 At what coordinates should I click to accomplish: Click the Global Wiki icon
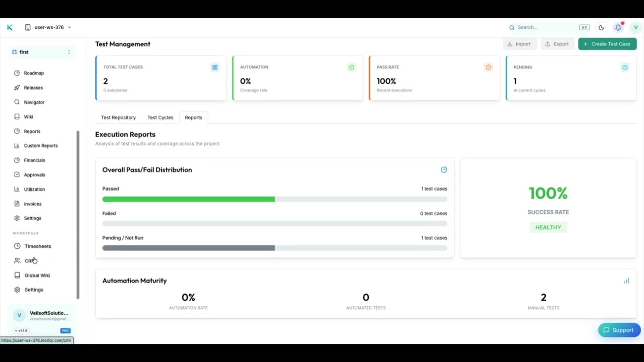tap(17, 276)
